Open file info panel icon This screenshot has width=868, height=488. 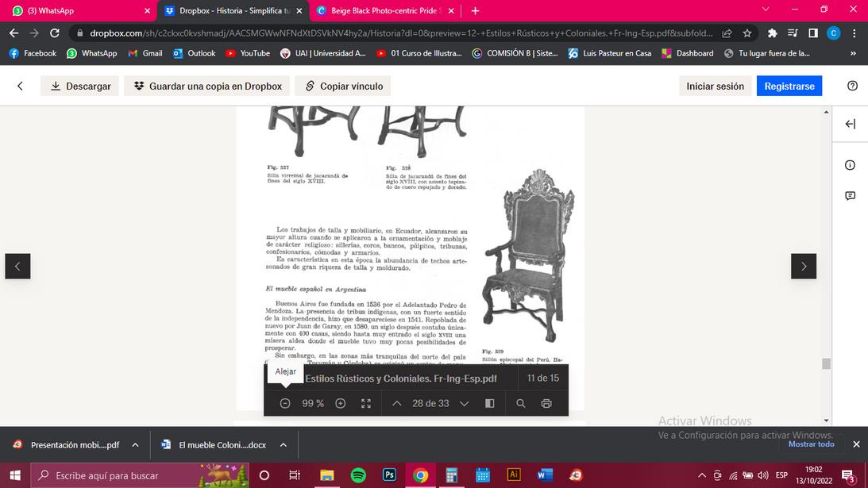coord(851,165)
